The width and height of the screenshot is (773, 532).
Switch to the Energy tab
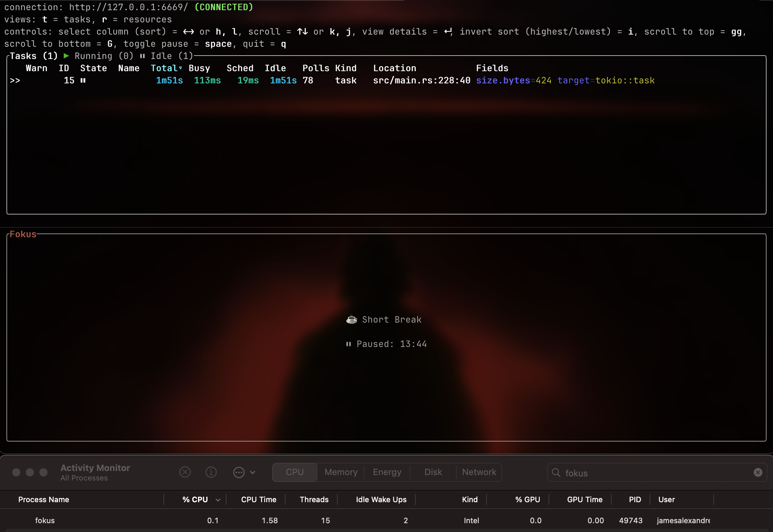tap(387, 472)
